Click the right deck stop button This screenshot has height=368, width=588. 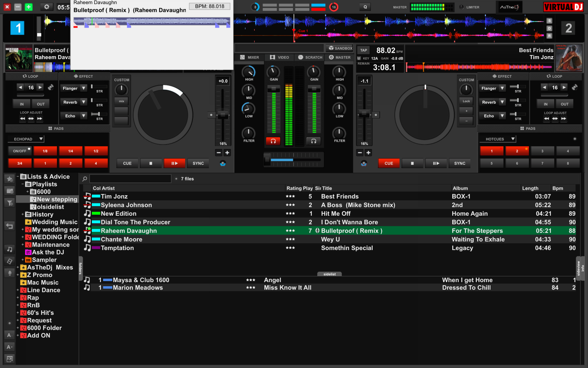pos(412,164)
